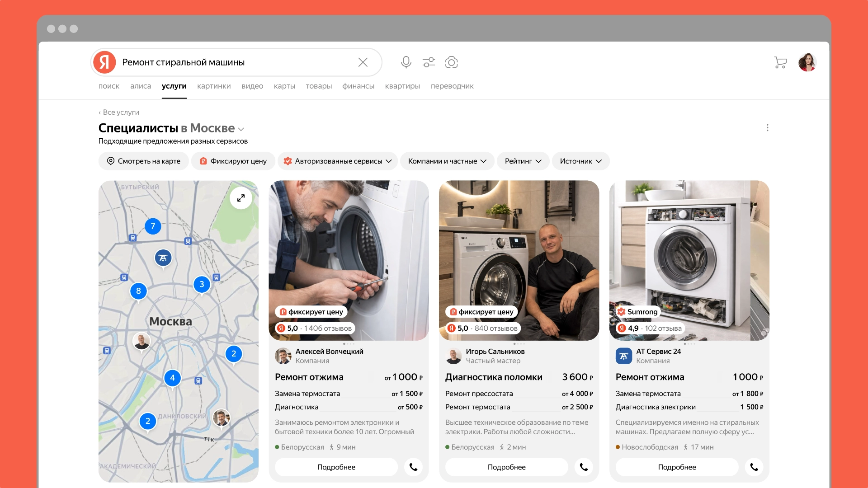
Task: Toggle the Фиксируют цену filter
Action: (233, 161)
